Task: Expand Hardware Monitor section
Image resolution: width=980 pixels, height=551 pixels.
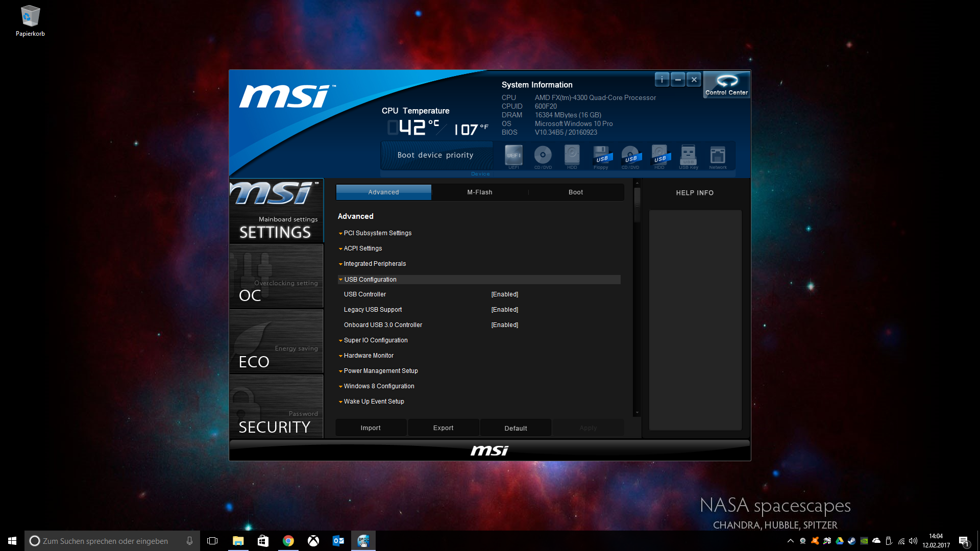Action: [x=369, y=356]
